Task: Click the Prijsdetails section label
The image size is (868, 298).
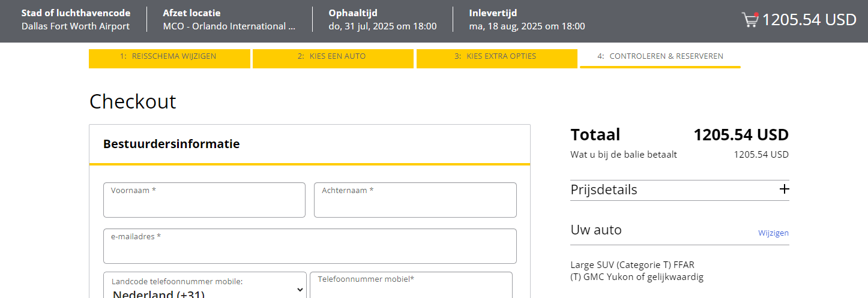Action: [604, 190]
